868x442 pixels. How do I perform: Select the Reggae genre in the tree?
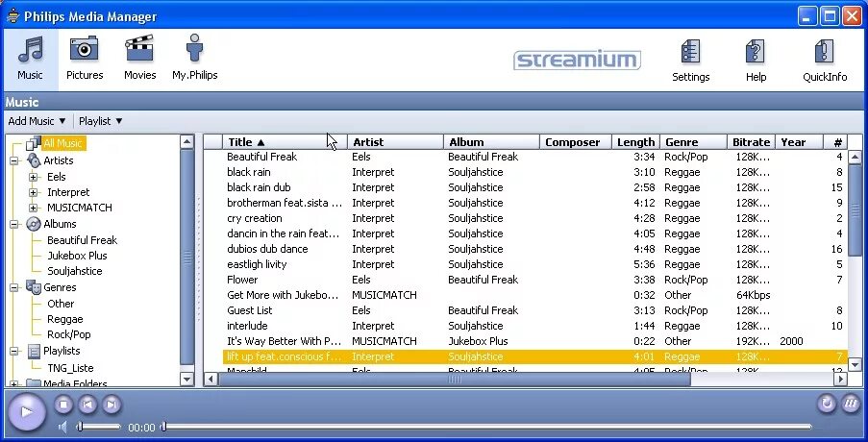(x=64, y=319)
